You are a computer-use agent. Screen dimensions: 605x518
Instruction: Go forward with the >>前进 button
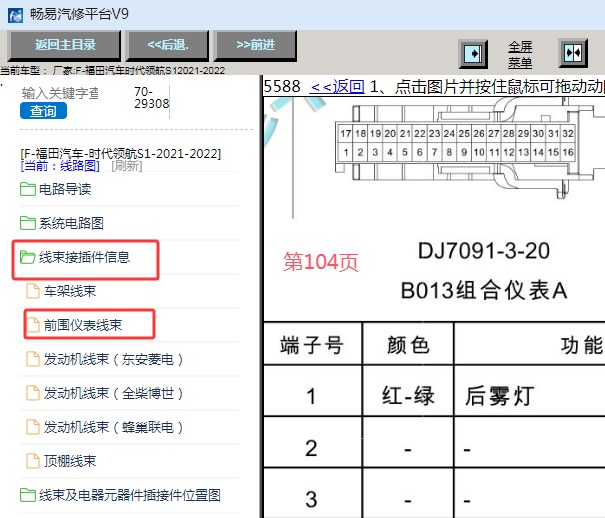255,46
